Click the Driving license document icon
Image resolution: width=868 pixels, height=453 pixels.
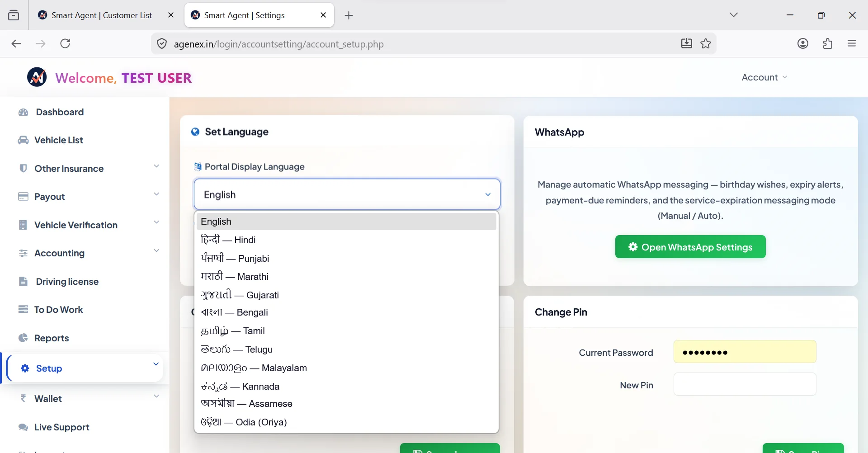[x=23, y=281]
